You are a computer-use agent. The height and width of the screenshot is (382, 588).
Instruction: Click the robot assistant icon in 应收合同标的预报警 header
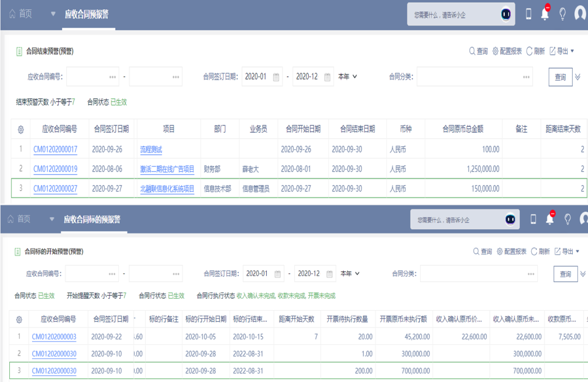[x=510, y=219]
